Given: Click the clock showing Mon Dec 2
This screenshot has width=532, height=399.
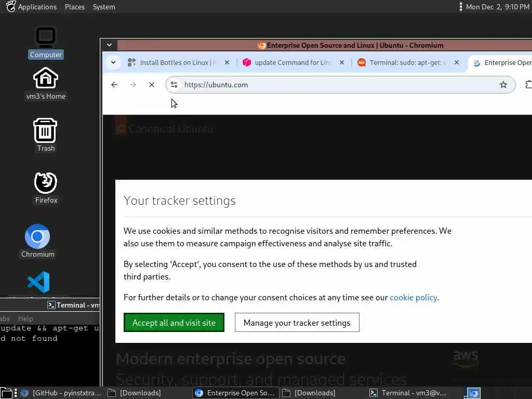Looking at the screenshot, I should click(497, 7).
